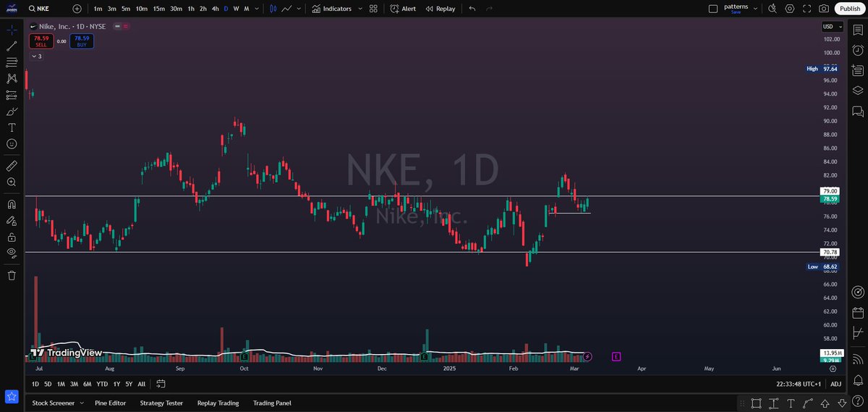The image size is (868, 412).
Task: Select the crosshair cursor tool
Action: [x=12, y=30]
